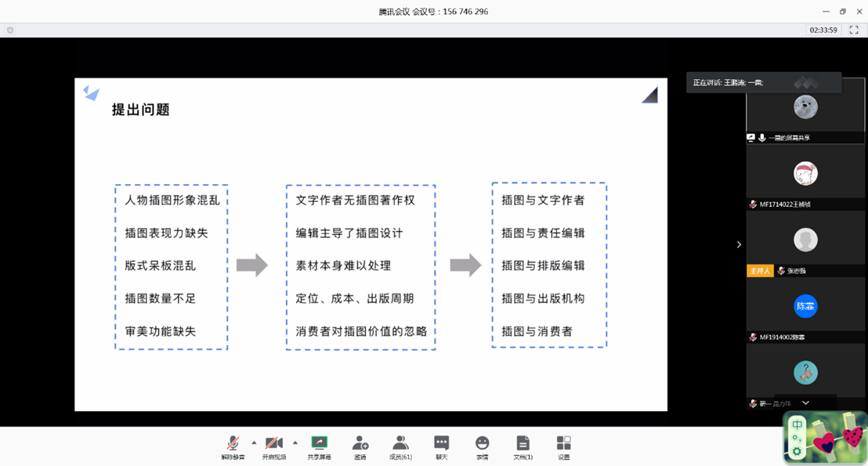Select the 陈霏 participant avatar

tap(805, 306)
